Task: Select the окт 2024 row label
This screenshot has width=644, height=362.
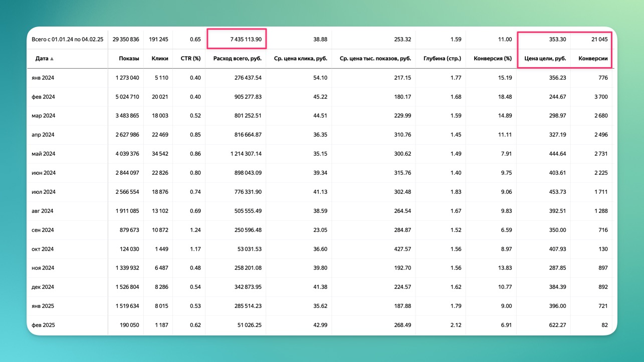Action: [43, 249]
